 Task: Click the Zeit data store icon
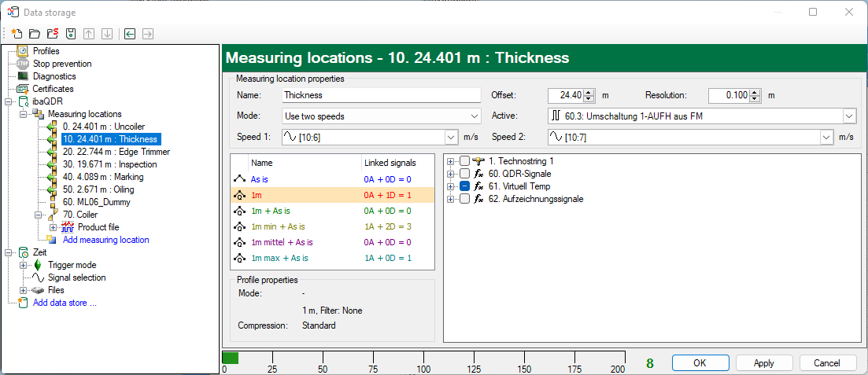[x=23, y=252]
